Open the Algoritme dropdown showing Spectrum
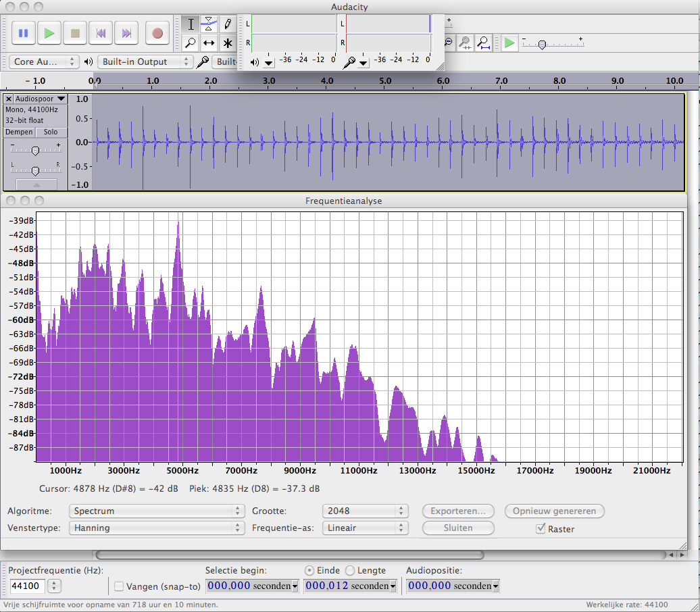The image size is (700, 612). [156, 511]
